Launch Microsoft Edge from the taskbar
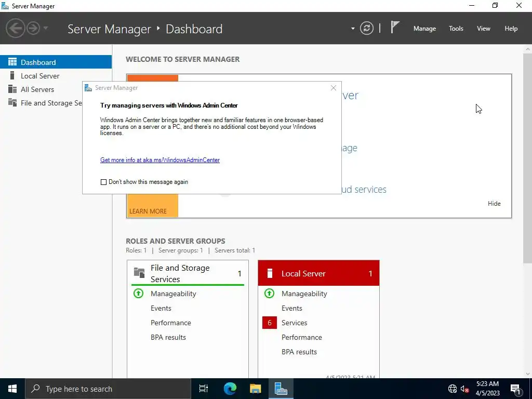The height and width of the screenshot is (399, 532). pyautogui.click(x=230, y=389)
